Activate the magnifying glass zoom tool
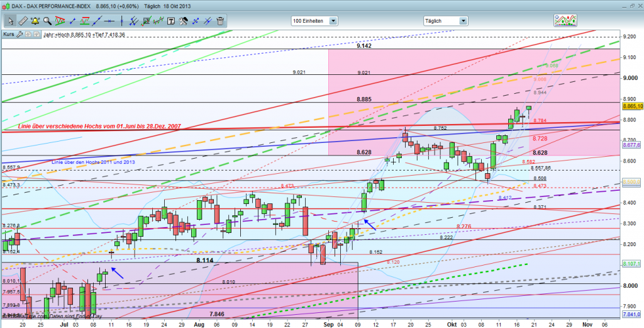This screenshot has width=644, height=328. click(x=47, y=20)
